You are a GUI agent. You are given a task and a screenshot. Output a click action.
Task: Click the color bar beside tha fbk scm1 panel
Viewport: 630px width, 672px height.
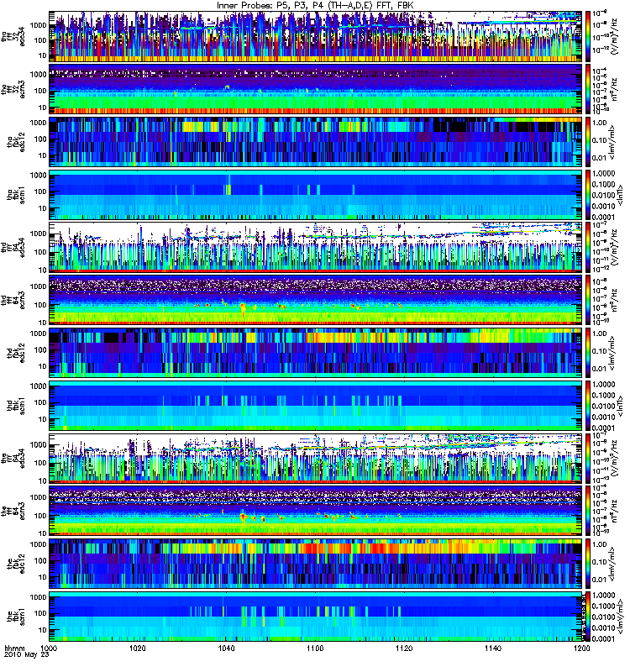(588, 195)
